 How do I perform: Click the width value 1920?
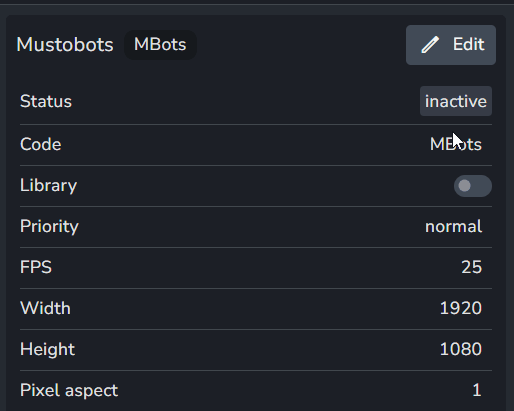pyautogui.click(x=461, y=308)
